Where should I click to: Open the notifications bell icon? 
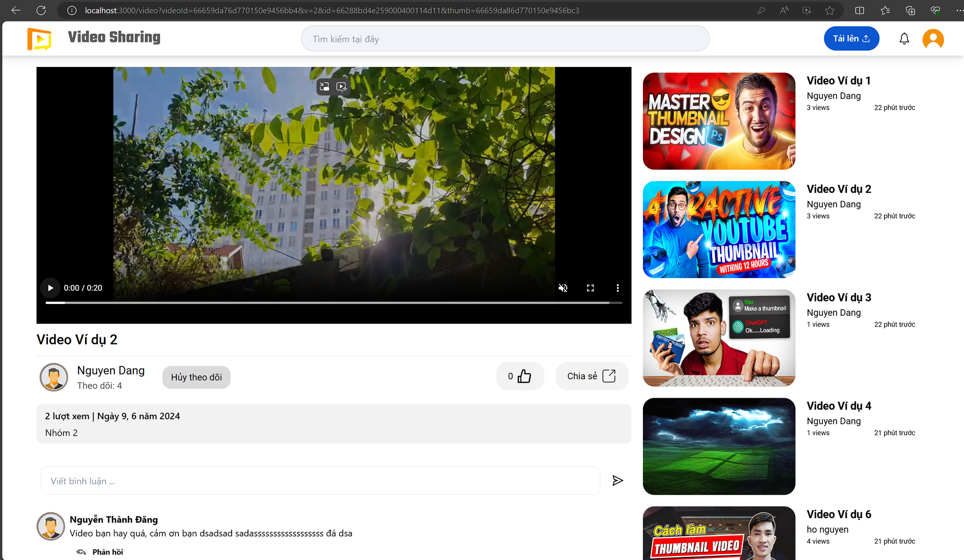(x=904, y=39)
